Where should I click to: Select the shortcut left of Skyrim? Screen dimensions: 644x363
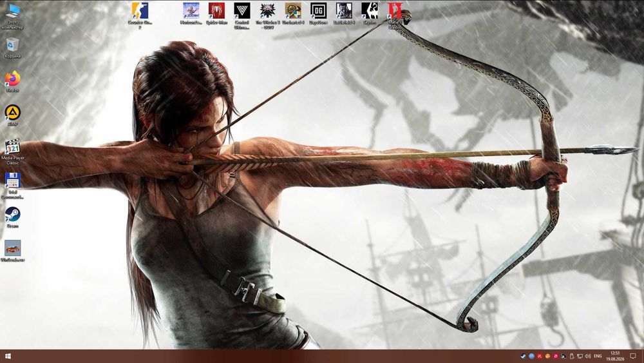point(344,14)
